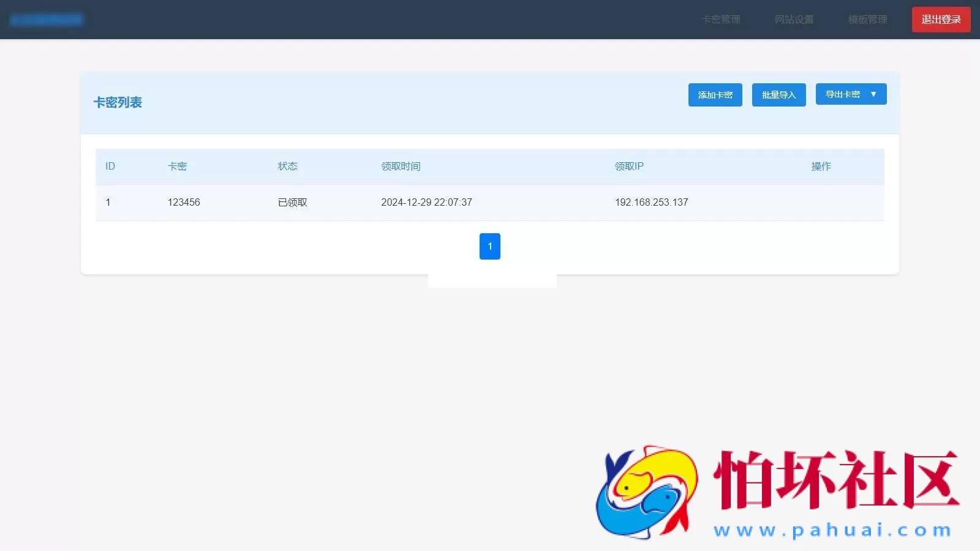
Task: Open 批量导入 to import cards
Action: click(x=778, y=95)
